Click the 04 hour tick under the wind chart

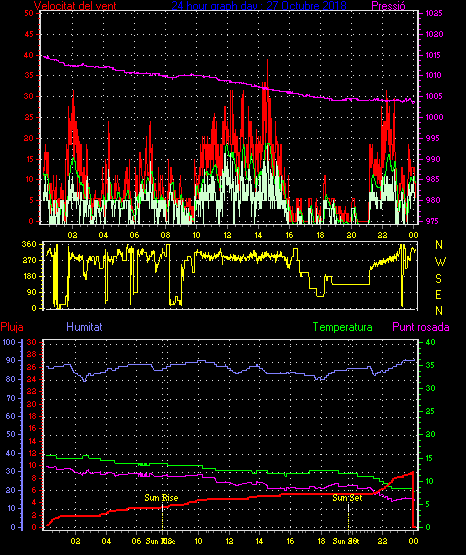click(x=103, y=235)
